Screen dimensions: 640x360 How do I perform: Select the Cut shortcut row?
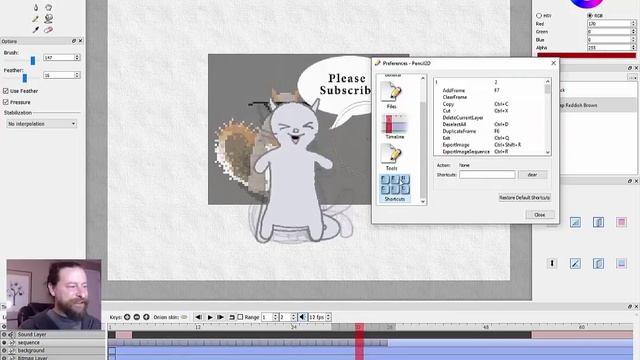pyautogui.click(x=490, y=111)
